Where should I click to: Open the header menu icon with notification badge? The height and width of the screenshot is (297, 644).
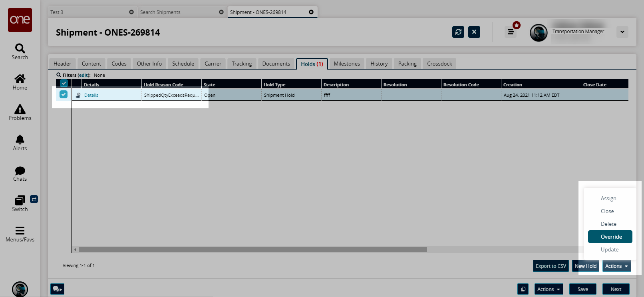click(x=511, y=32)
